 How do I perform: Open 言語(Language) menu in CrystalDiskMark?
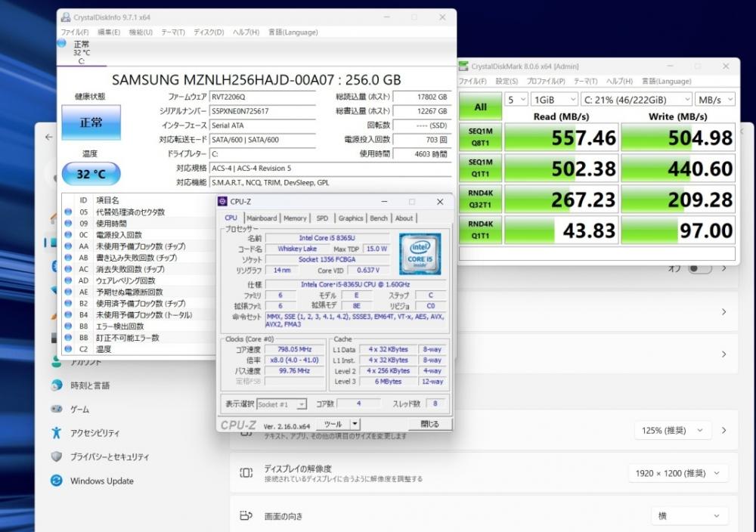667,82
